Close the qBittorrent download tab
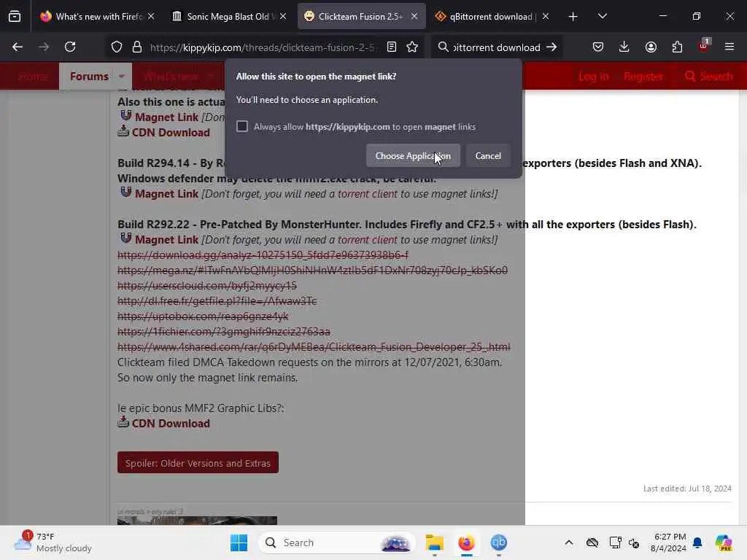 click(546, 17)
